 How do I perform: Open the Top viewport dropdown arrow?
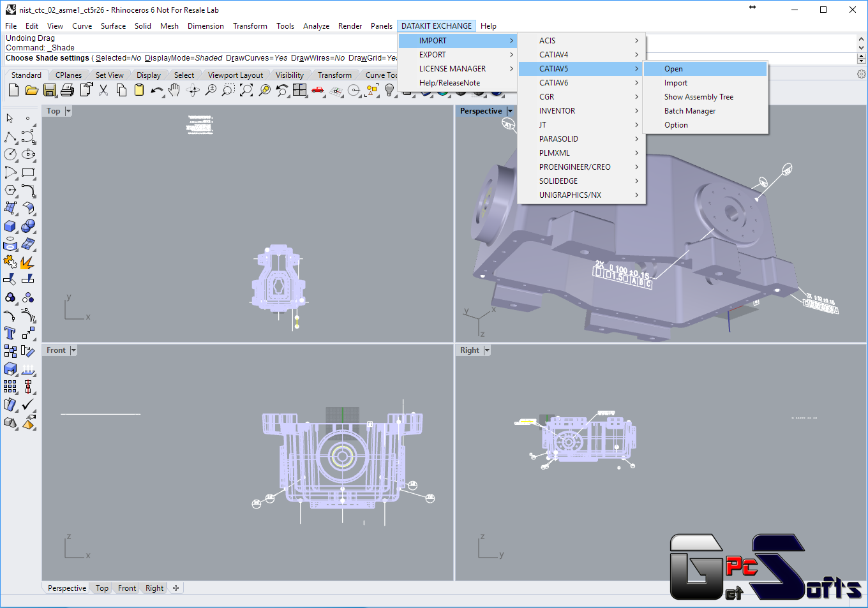tap(68, 111)
